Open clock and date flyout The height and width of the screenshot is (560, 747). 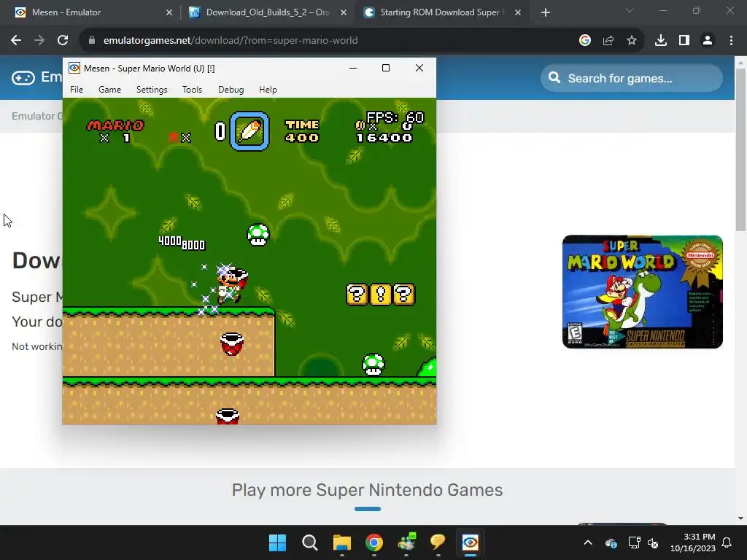(693, 542)
